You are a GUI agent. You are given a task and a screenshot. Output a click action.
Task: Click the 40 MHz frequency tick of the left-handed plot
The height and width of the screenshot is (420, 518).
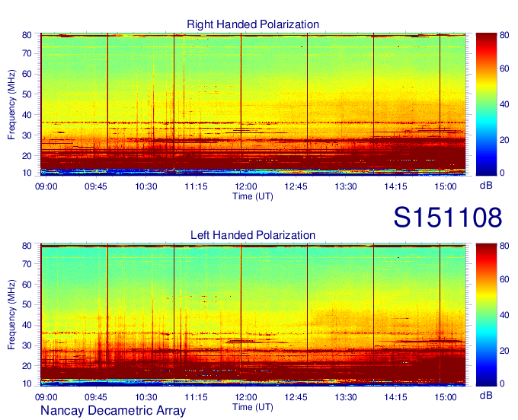coord(27,326)
